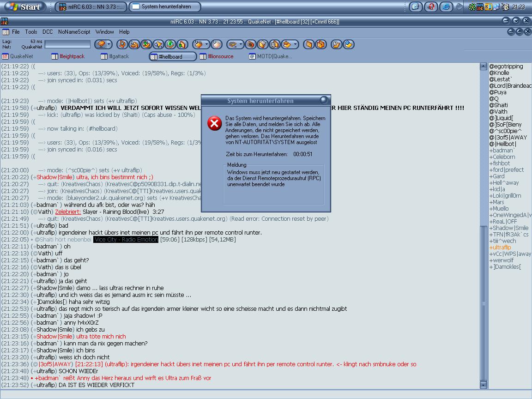Click the blue info toolbar icon

click(x=349, y=44)
